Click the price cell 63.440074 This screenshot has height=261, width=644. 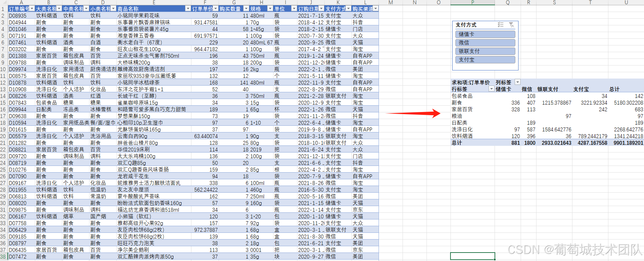click(x=205, y=136)
